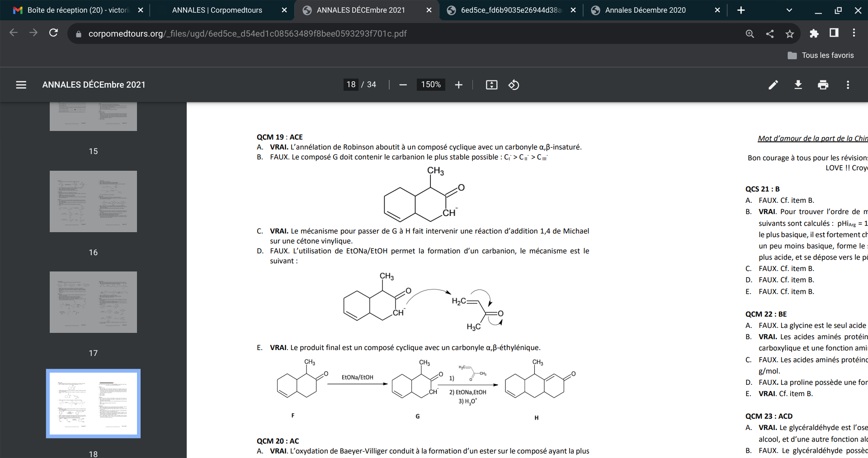The width and height of the screenshot is (868, 458).
Task: Rotate PDF counterclockwise
Action: point(514,85)
